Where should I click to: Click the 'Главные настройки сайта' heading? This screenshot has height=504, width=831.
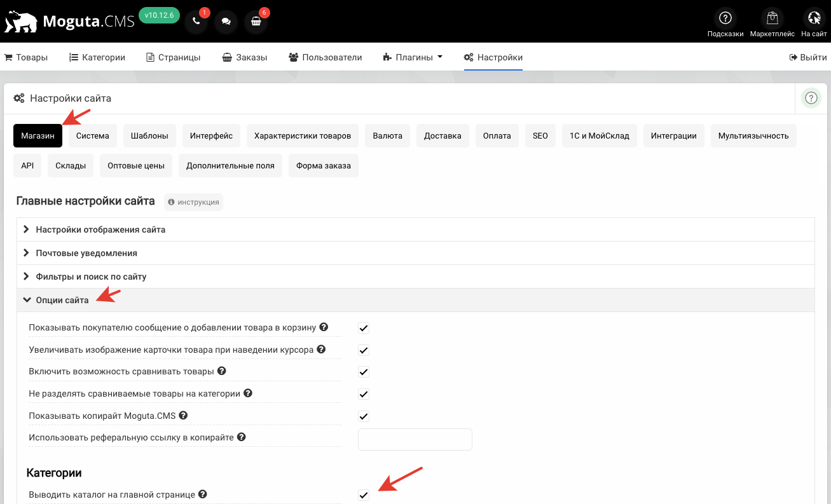(85, 201)
